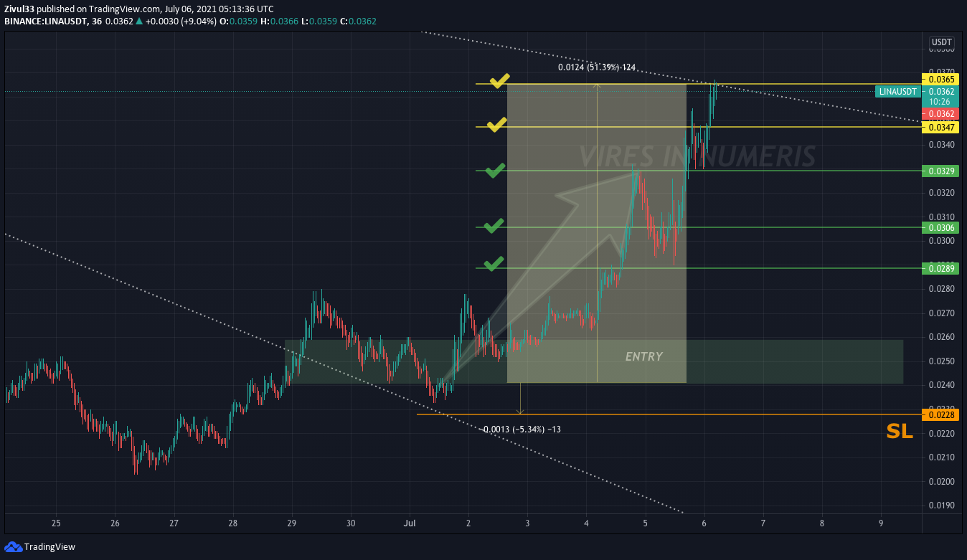Click the 0.0260 tick on price axis
The height and width of the screenshot is (560, 967).
(941, 336)
